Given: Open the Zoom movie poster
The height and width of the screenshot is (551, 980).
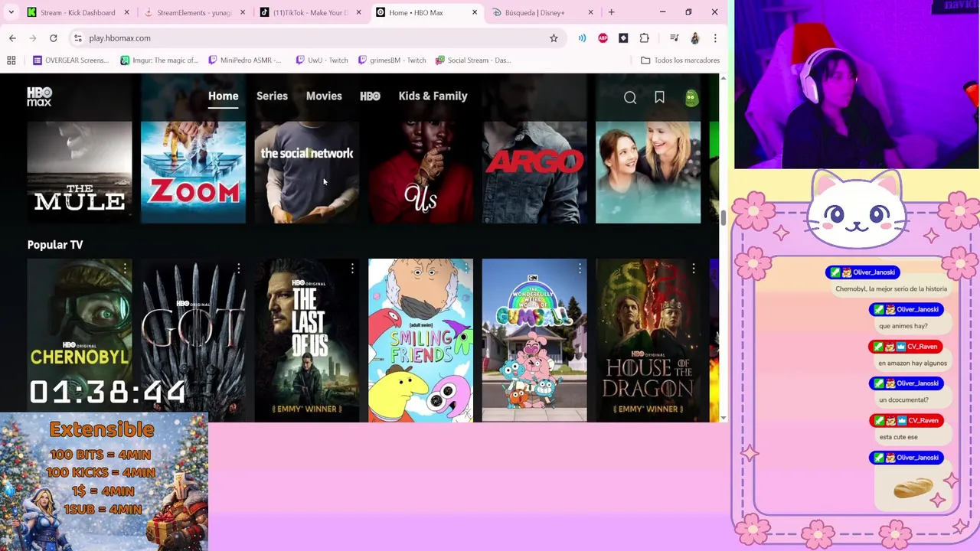Looking at the screenshot, I should [193, 172].
